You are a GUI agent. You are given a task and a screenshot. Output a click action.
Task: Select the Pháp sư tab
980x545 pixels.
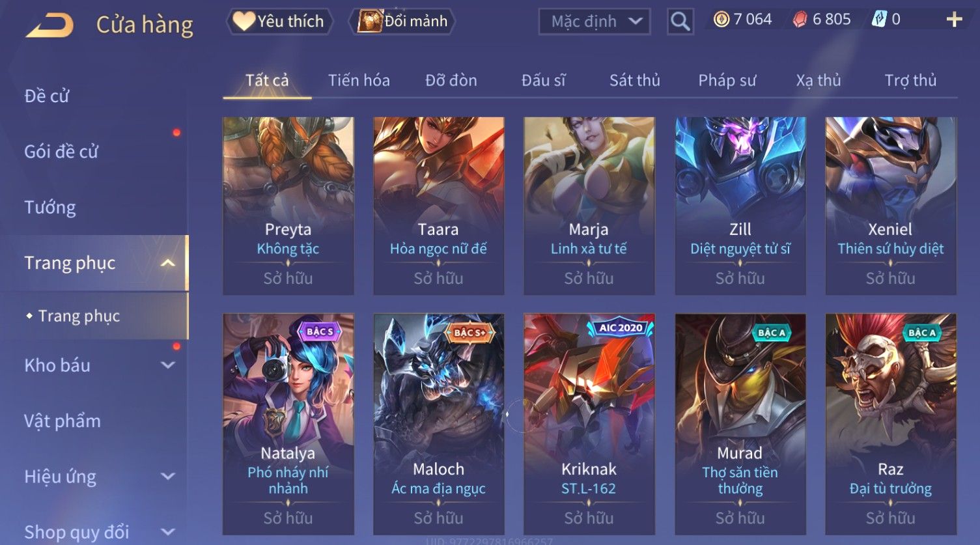(x=727, y=81)
